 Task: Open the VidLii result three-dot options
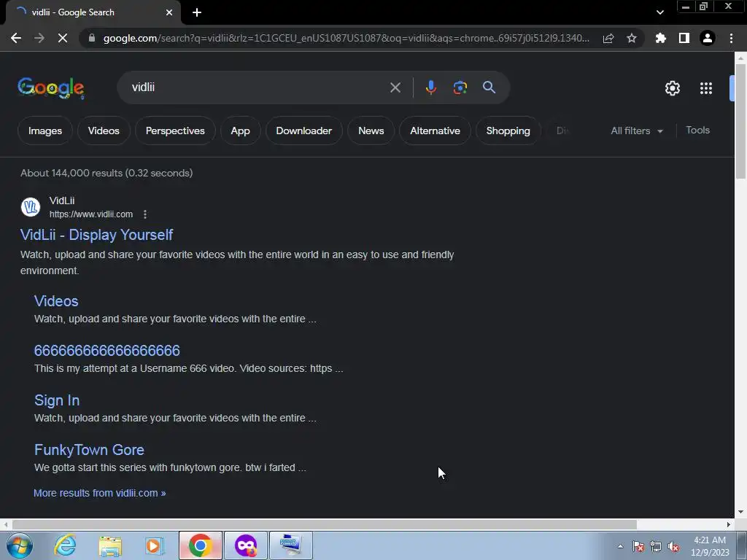point(145,214)
